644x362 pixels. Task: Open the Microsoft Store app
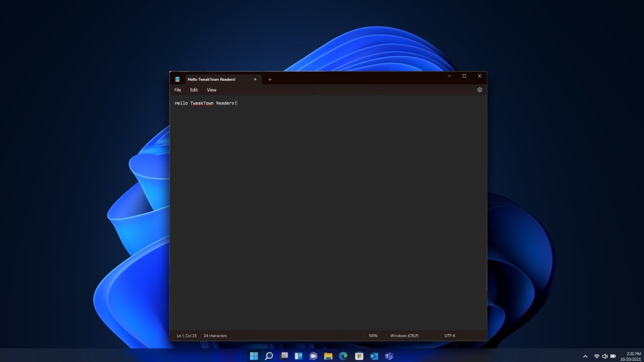pos(358,356)
